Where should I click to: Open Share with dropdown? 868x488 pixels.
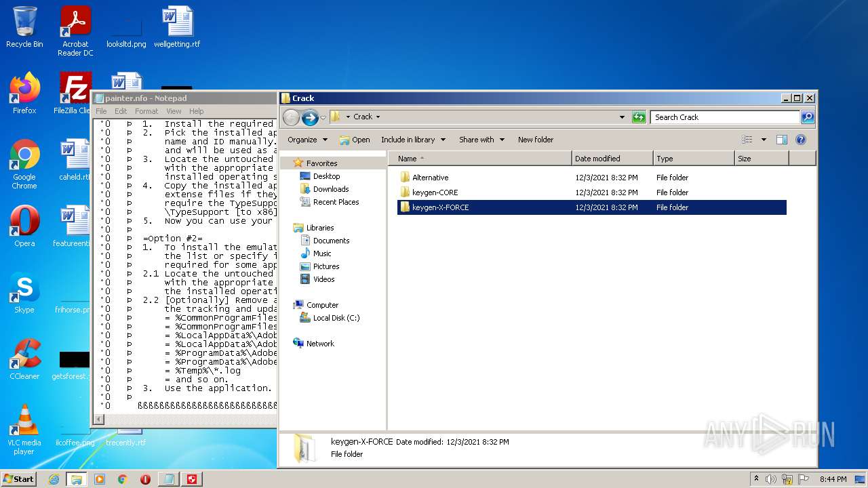click(481, 140)
